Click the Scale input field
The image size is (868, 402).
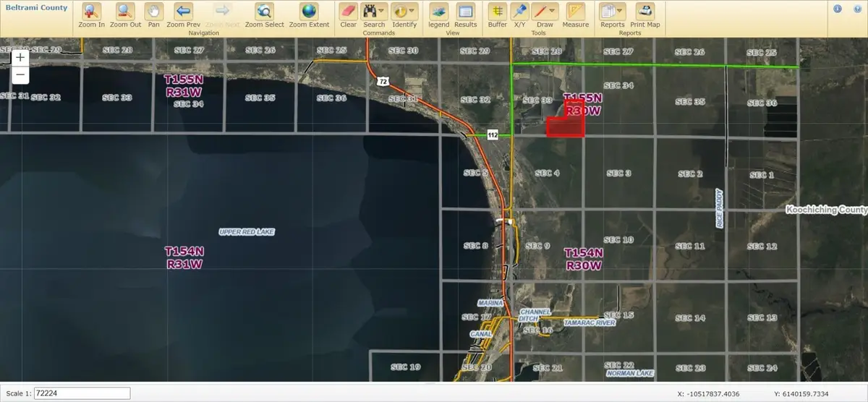pyautogui.click(x=72, y=393)
